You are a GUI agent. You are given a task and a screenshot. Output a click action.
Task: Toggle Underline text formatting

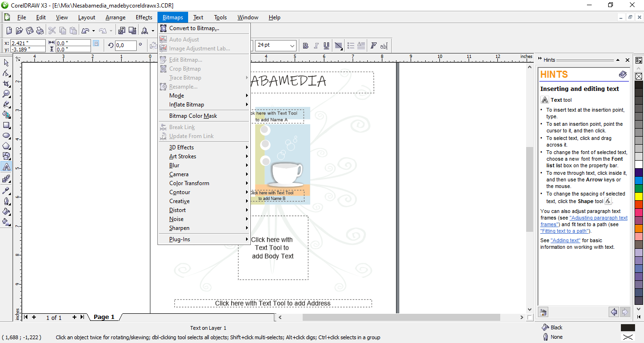[327, 46]
